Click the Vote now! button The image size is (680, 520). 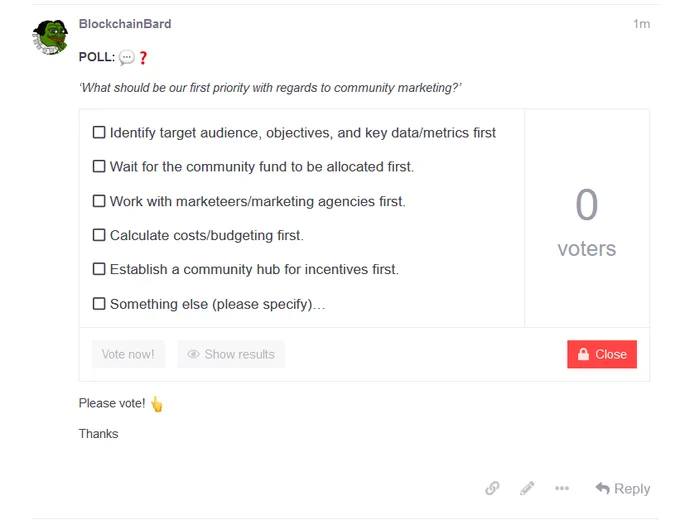pos(128,354)
